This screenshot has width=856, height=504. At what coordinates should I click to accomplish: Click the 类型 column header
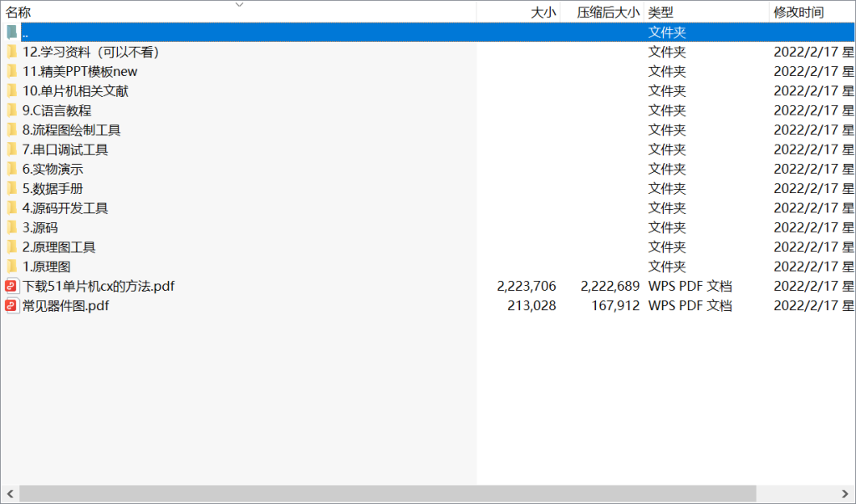click(660, 13)
